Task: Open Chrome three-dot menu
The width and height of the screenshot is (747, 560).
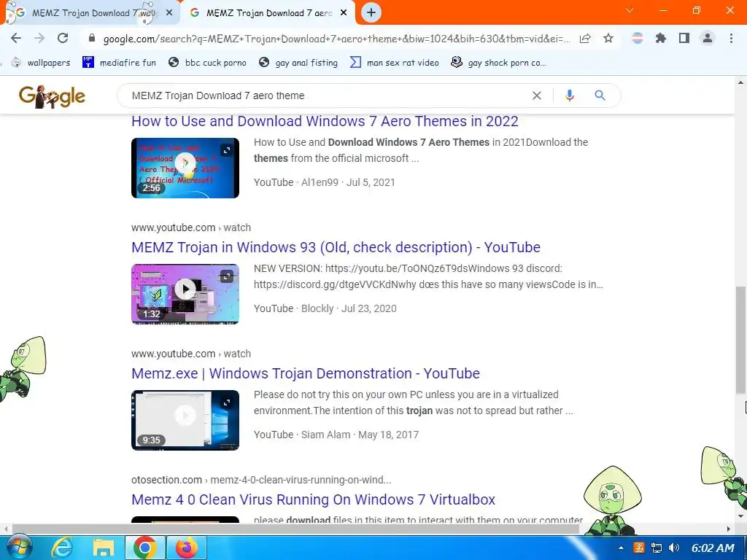Action: click(x=731, y=38)
